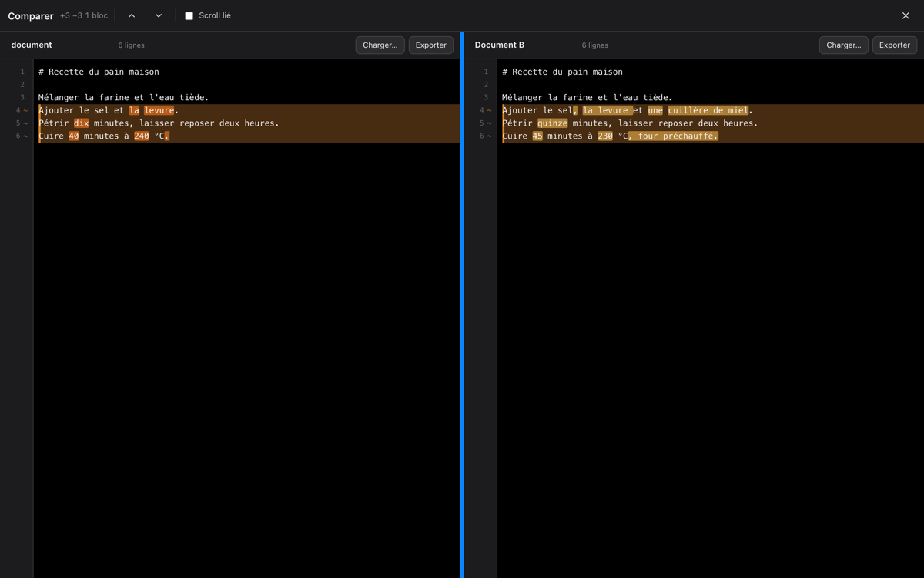Viewport: 924px width, 578px height.
Task: Click the highlighted word 'quinze' in Document B
Action: (x=553, y=123)
